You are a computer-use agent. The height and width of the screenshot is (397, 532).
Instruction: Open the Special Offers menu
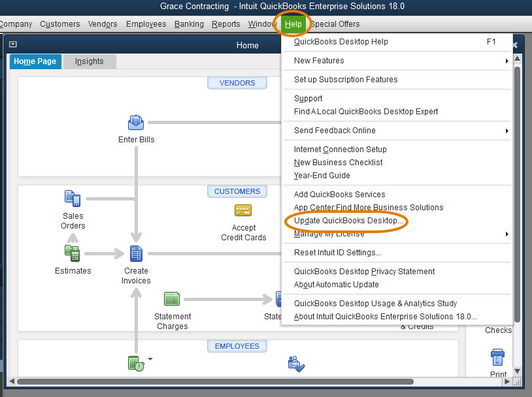[335, 24]
